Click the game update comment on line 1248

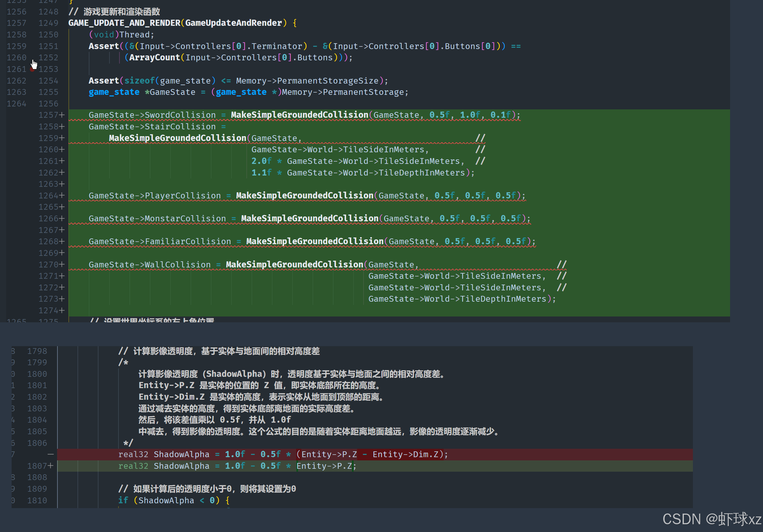(114, 12)
